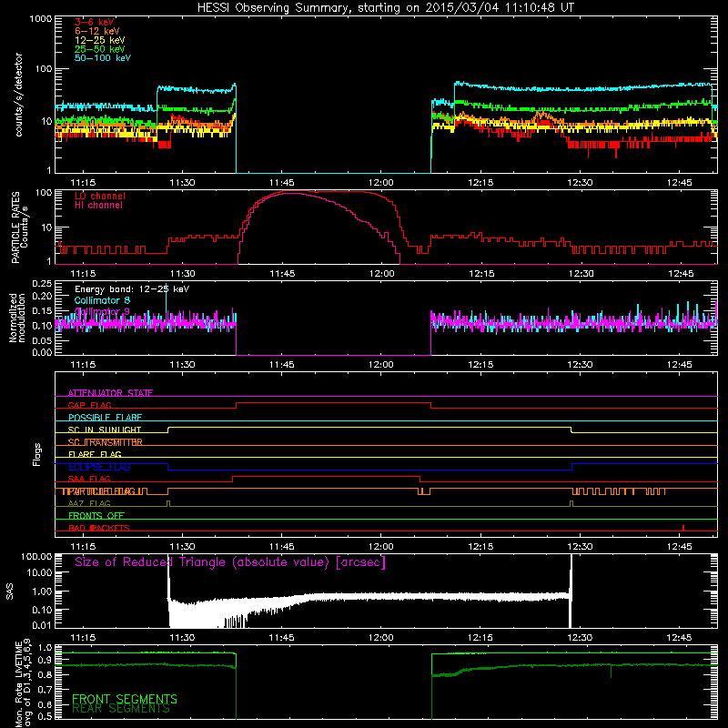Click the 11:30 tick under Flags panel
Image resolution: width=728 pixels, height=728 pixels.
pos(182,547)
